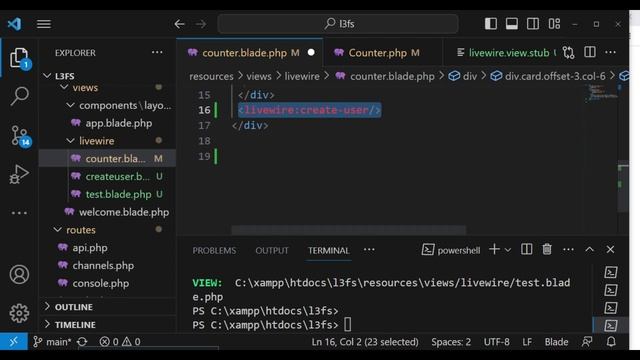Open editor more actions ellipsis

(611, 52)
